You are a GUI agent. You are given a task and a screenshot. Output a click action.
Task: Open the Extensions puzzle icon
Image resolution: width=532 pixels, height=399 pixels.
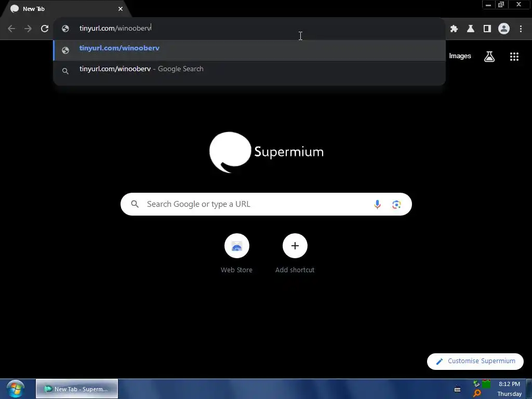pyautogui.click(x=454, y=29)
